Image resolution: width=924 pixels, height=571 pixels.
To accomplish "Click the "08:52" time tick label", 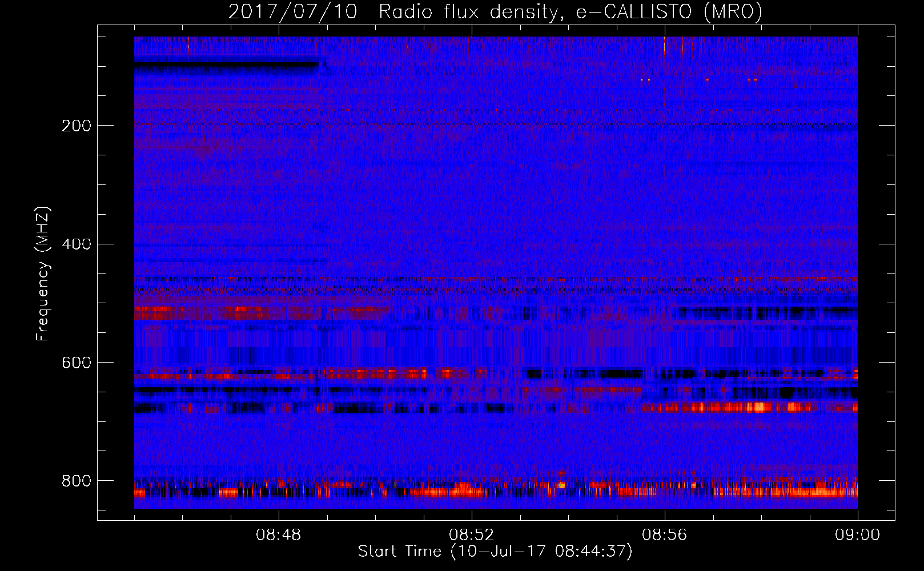I will 472,535.
